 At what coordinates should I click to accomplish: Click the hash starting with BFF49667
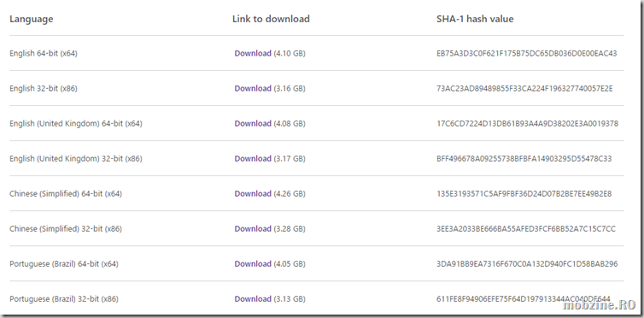pyautogui.click(x=524, y=159)
